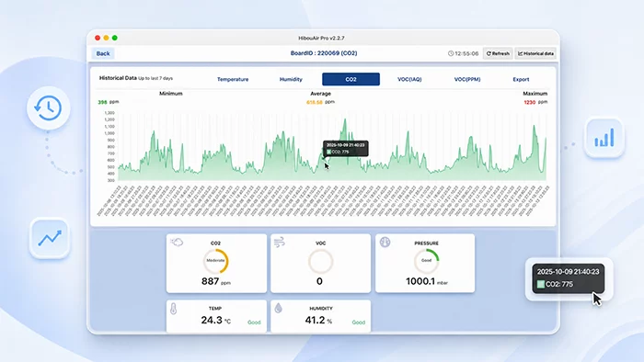Image resolution: width=644 pixels, height=362 pixels.
Task: Click the CO2 Moderate gauge ring
Action: [215, 261]
